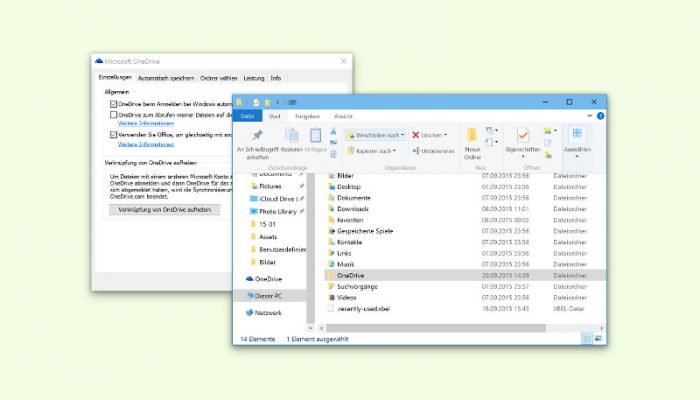Open the Leistung tab in OneDrive
700x400 pixels.
tap(254, 78)
